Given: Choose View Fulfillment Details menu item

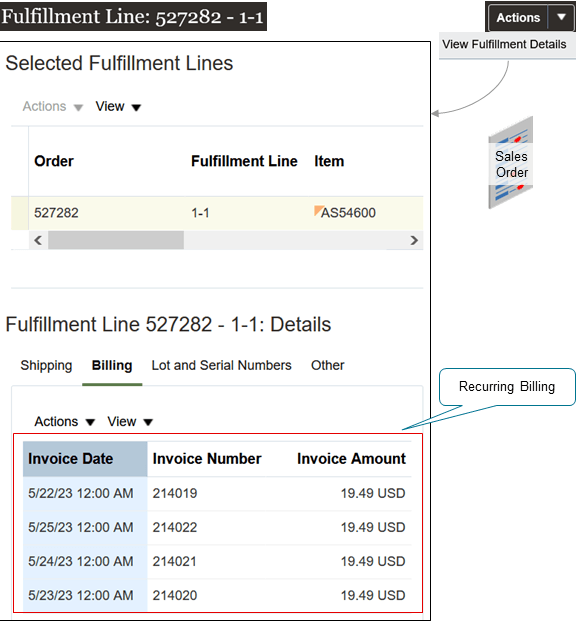Looking at the screenshot, I should 504,44.
